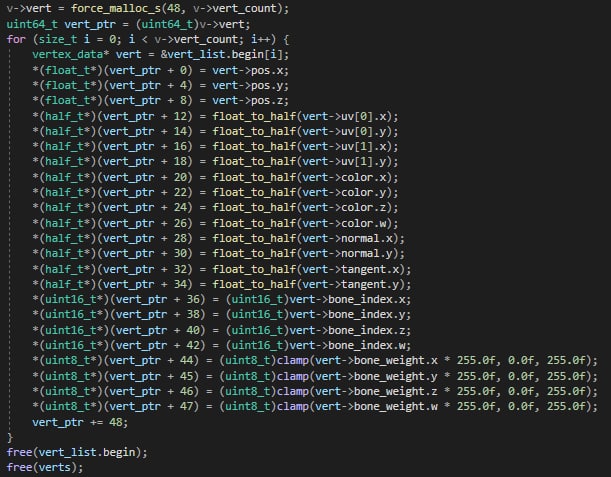Click vert->color.z argument
The height and width of the screenshot is (477, 611).
point(344,207)
